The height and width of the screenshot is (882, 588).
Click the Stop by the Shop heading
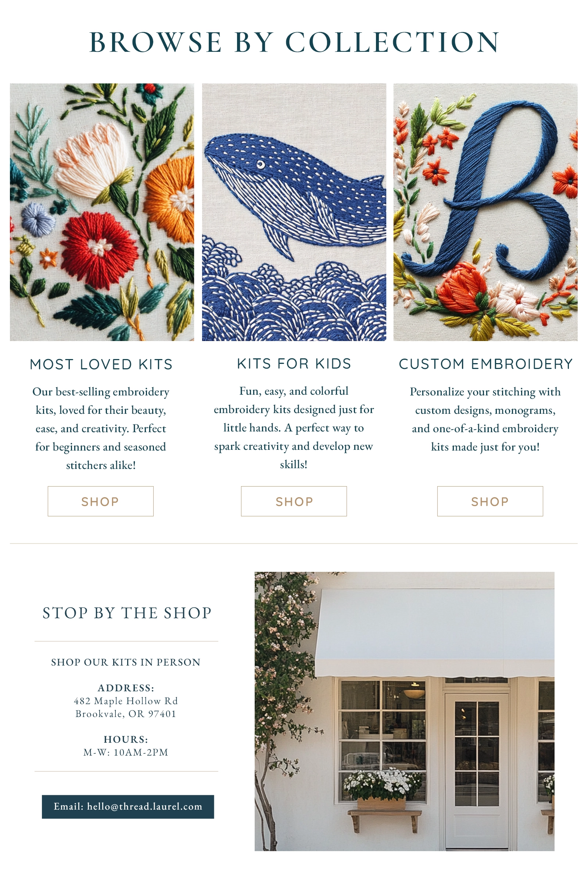coord(127,613)
